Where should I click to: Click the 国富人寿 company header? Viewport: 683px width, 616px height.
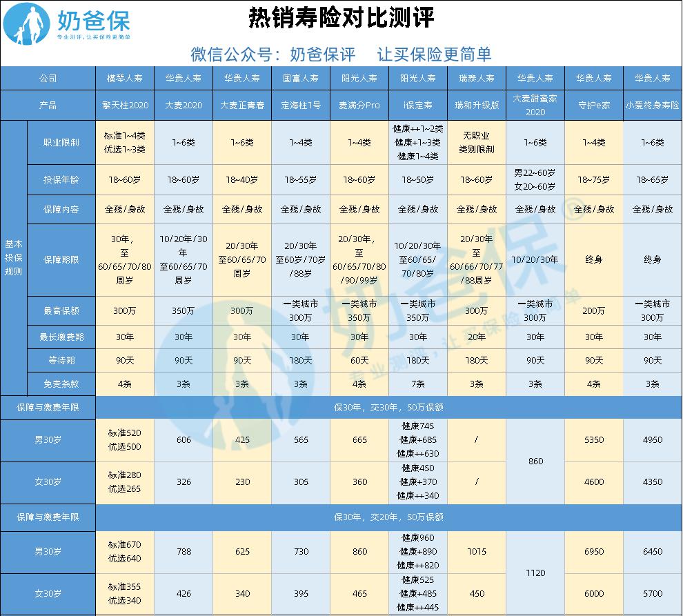[301, 79]
